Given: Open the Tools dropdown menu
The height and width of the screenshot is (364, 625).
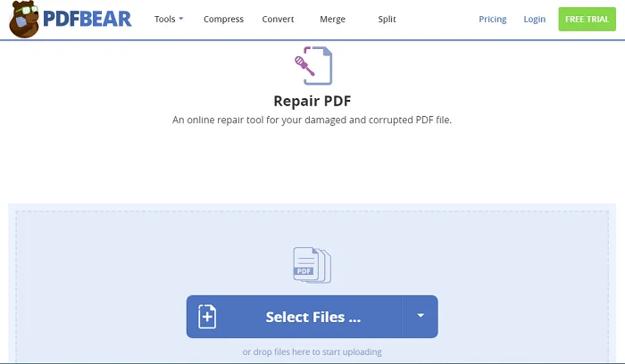Looking at the screenshot, I should coord(169,19).
